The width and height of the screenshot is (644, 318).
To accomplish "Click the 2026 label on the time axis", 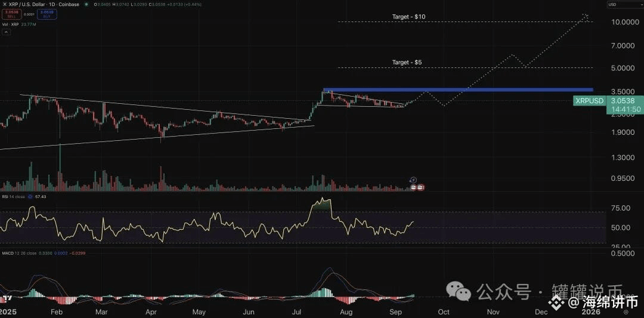I will coord(591,312).
